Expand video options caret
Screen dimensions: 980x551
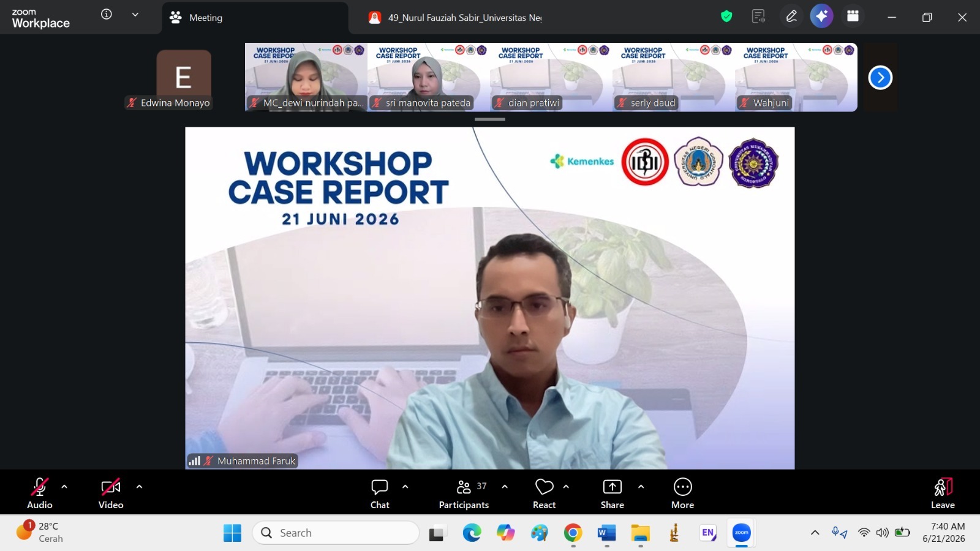(139, 487)
